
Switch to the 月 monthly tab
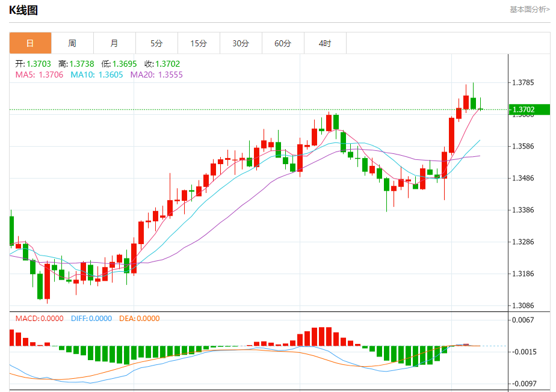114,43
